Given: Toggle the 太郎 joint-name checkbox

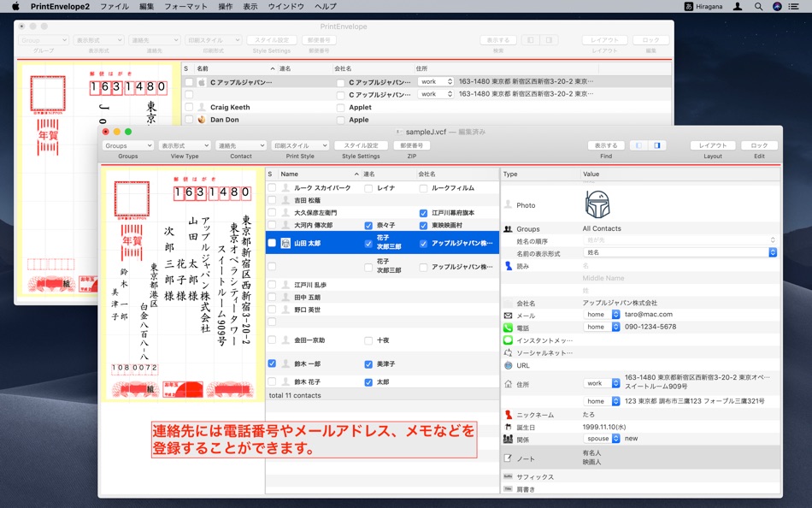Looking at the screenshot, I should point(368,382).
